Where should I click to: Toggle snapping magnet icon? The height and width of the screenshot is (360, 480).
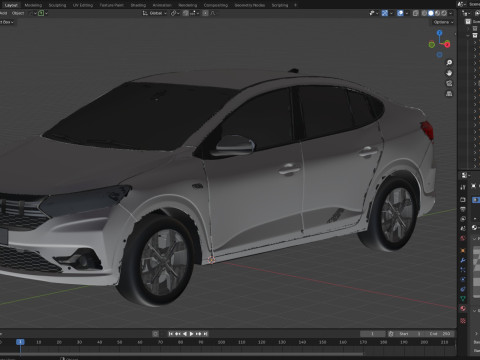[186, 13]
